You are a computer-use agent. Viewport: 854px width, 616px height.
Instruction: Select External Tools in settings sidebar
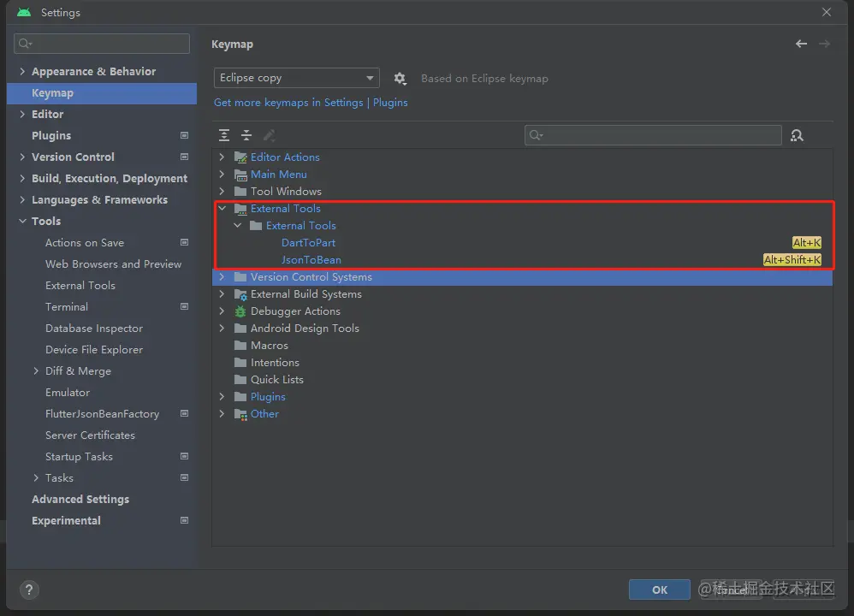pos(80,286)
